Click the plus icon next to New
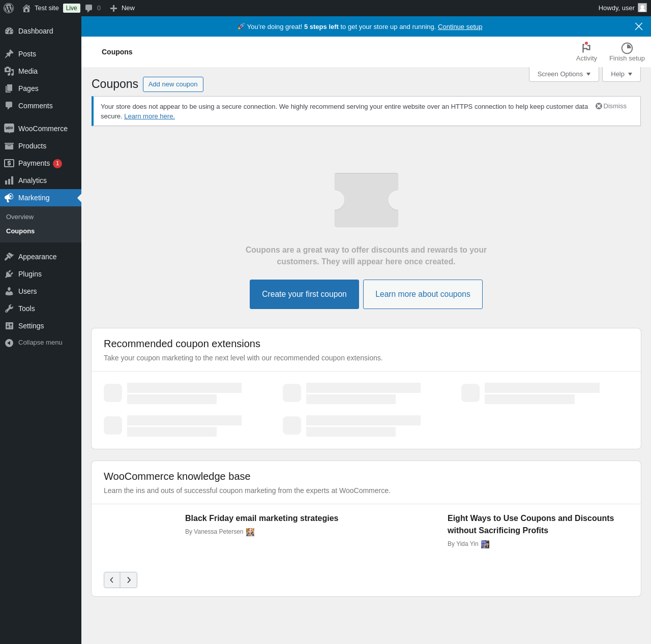Viewport: 651px width, 644px height. 113,8
